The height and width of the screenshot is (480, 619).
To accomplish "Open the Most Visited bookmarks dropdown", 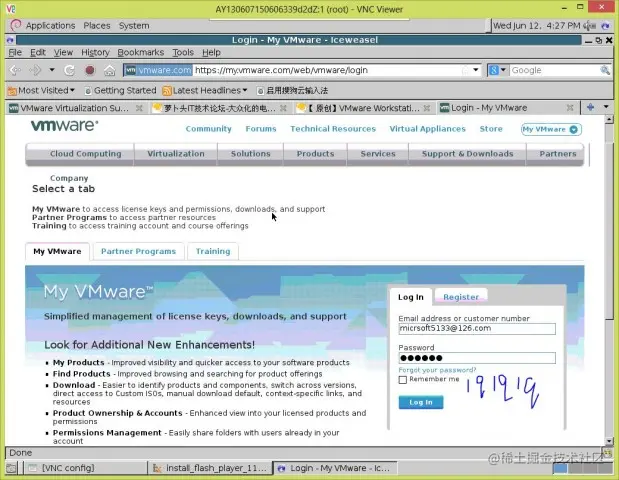I will (41, 90).
